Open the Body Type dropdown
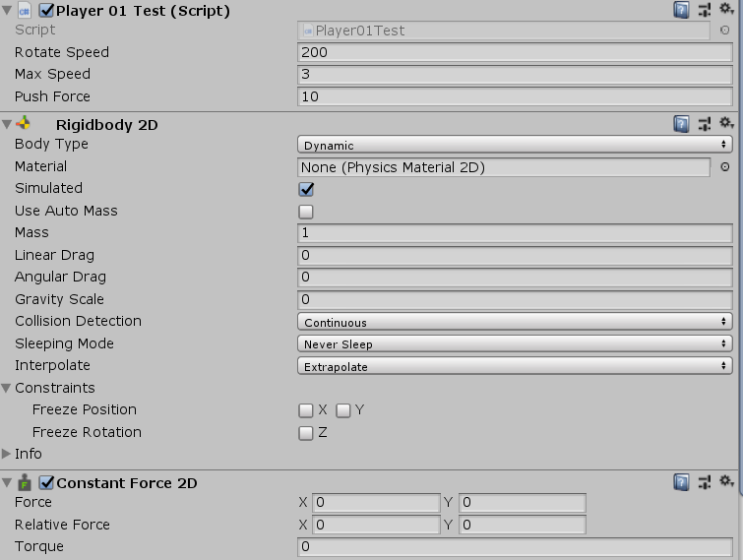 click(x=515, y=145)
